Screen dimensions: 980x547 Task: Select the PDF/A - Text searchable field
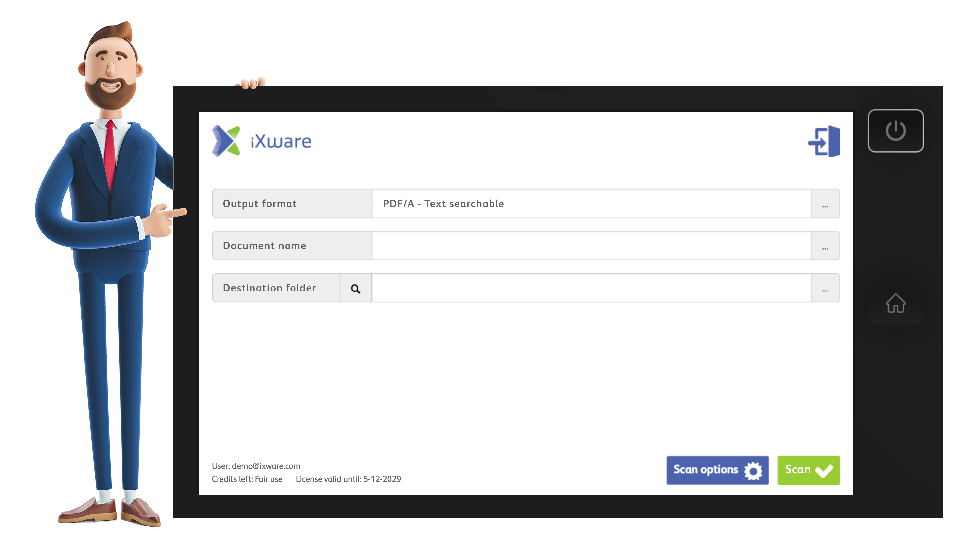coord(591,204)
